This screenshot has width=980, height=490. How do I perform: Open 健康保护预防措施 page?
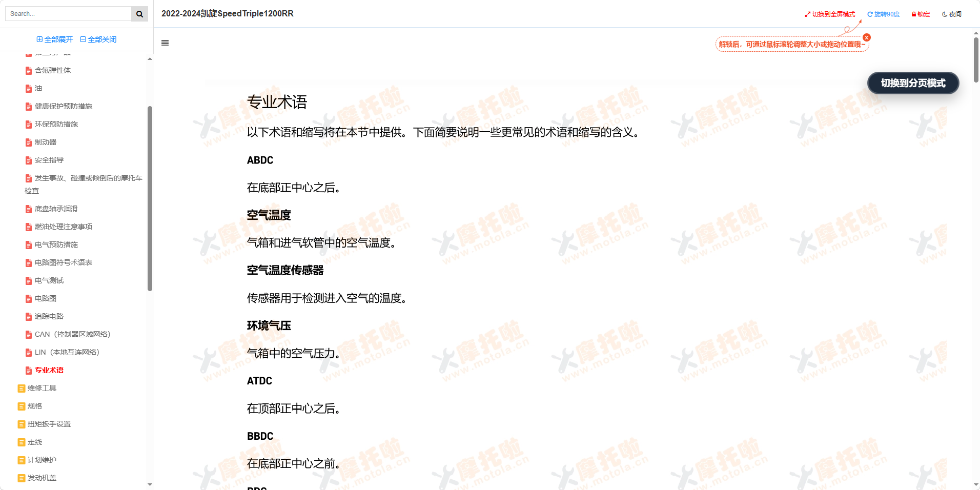click(x=64, y=106)
